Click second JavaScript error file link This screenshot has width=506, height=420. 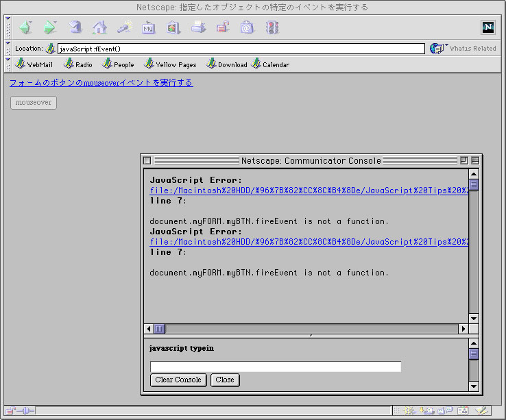coord(309,242)
